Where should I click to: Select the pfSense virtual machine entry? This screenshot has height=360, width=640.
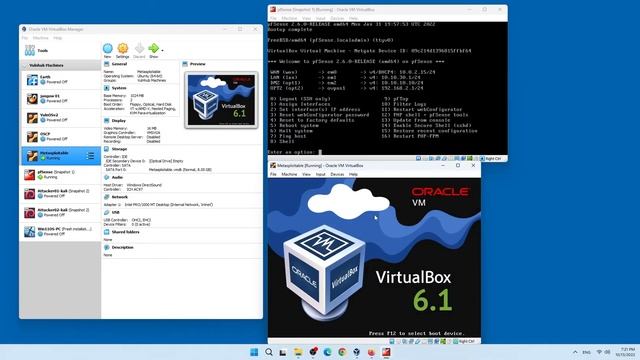click(x=61, y=175)
